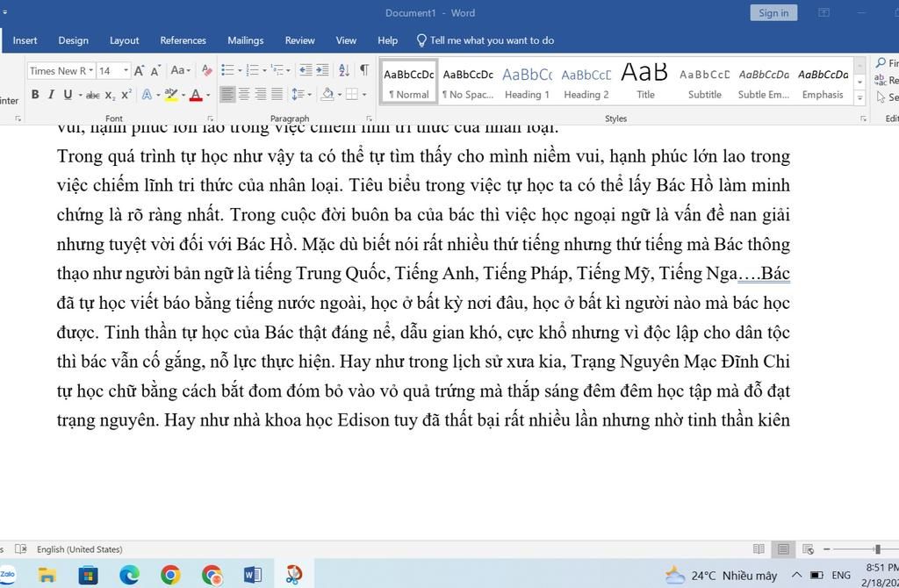Viewport: 899px width, 588px height.
Task: Click the Sort A-Z icon
Action: click(x=344, y=70)
